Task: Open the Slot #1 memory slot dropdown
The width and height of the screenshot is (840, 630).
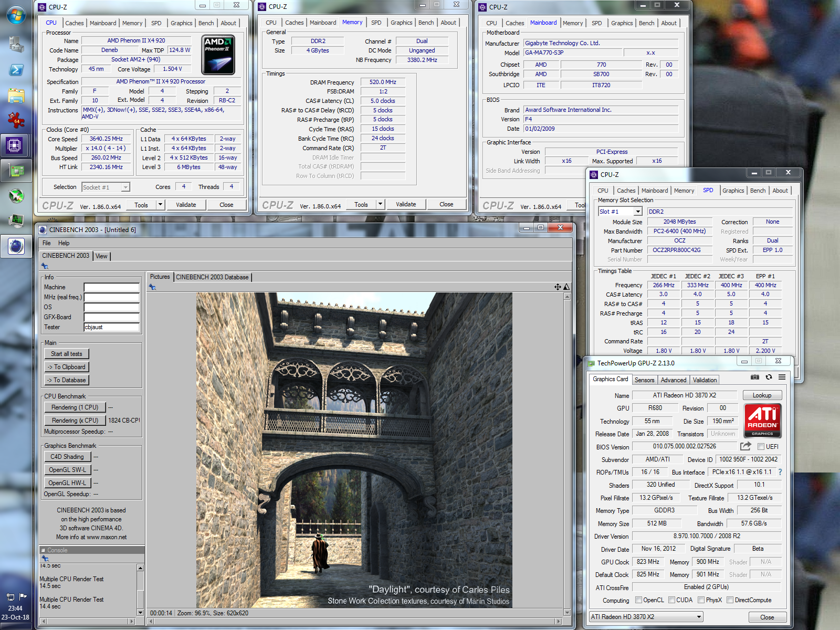Action: click(x=620, y=212)
